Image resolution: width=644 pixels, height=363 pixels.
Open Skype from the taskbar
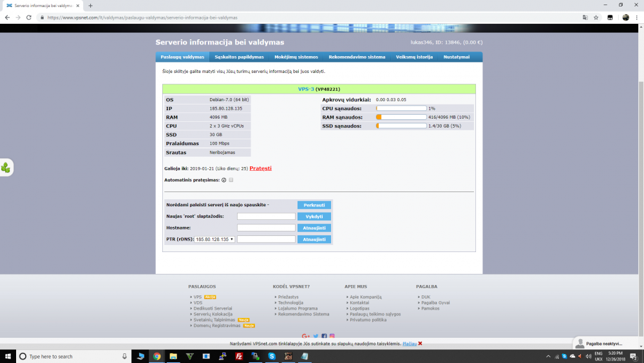click(x=272, y=357)
